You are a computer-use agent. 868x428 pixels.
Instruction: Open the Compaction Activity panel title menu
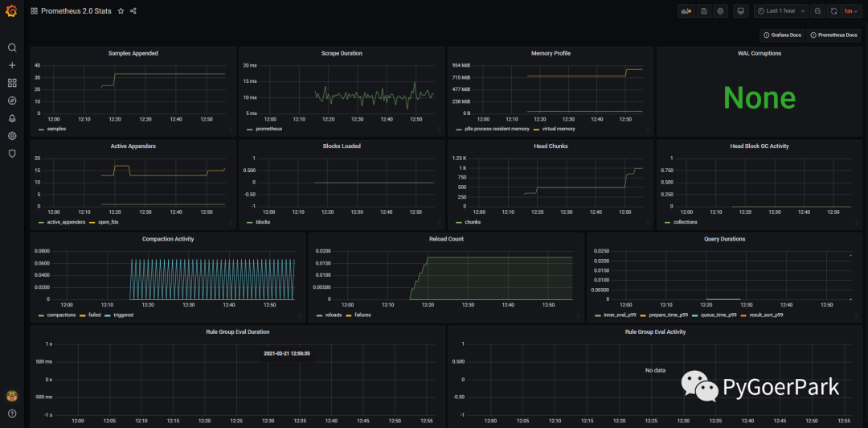tap(168, 239)
